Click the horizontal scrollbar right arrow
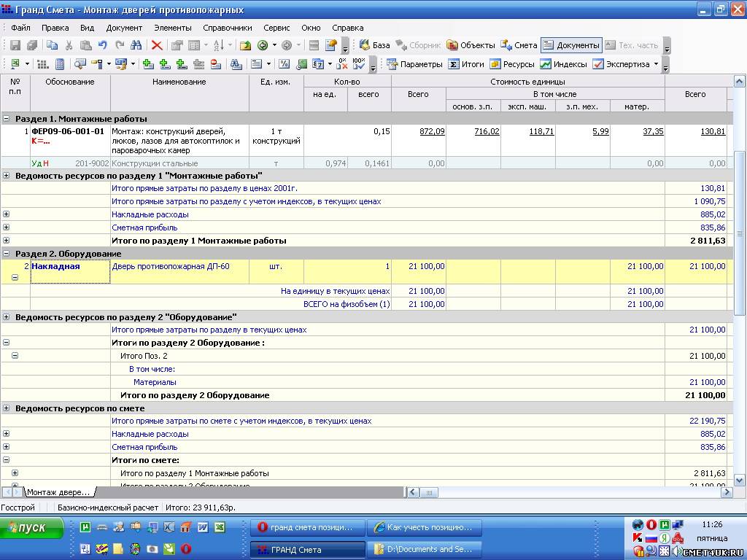Viewport: 747px width, 560px height. [726, 492]
